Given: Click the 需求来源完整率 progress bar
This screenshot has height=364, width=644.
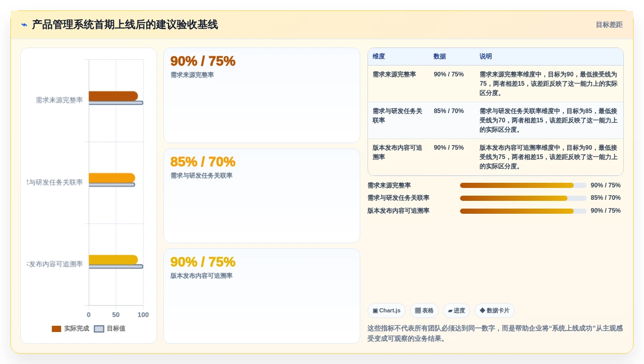Looking at the screenshot, I should pyautogui.click(x=523, y=185).
